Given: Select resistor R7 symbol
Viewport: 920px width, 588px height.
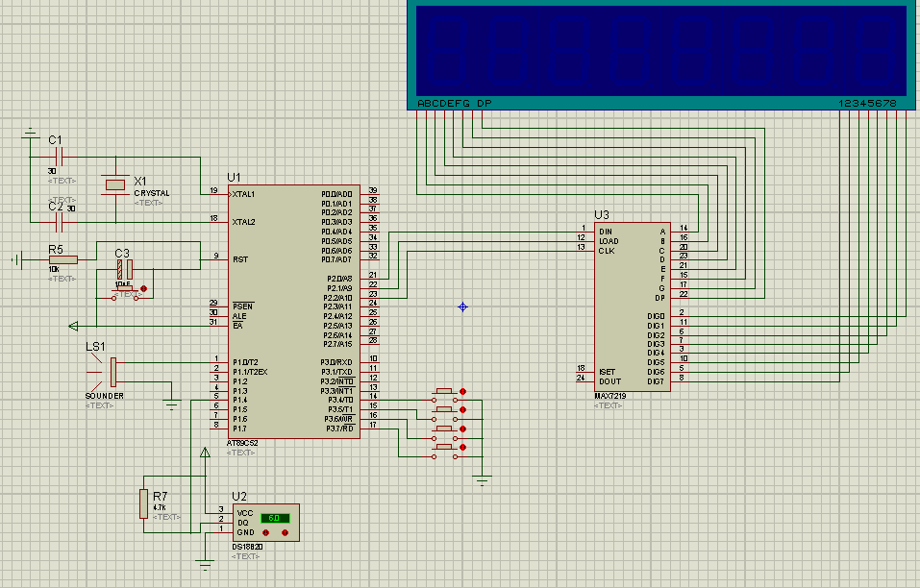Looking at the screenshot, I should tap(144, 504).
